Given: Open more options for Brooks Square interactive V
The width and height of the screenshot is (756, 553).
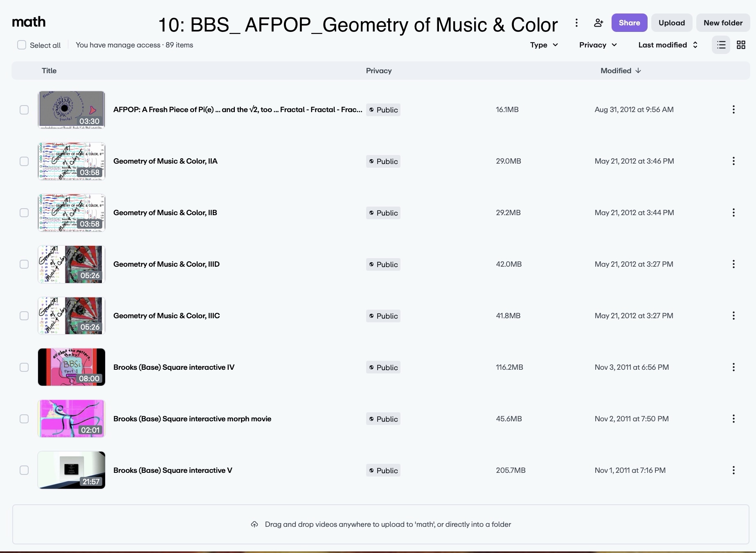Looking at the screenshot, I should [x=733, y=470].
